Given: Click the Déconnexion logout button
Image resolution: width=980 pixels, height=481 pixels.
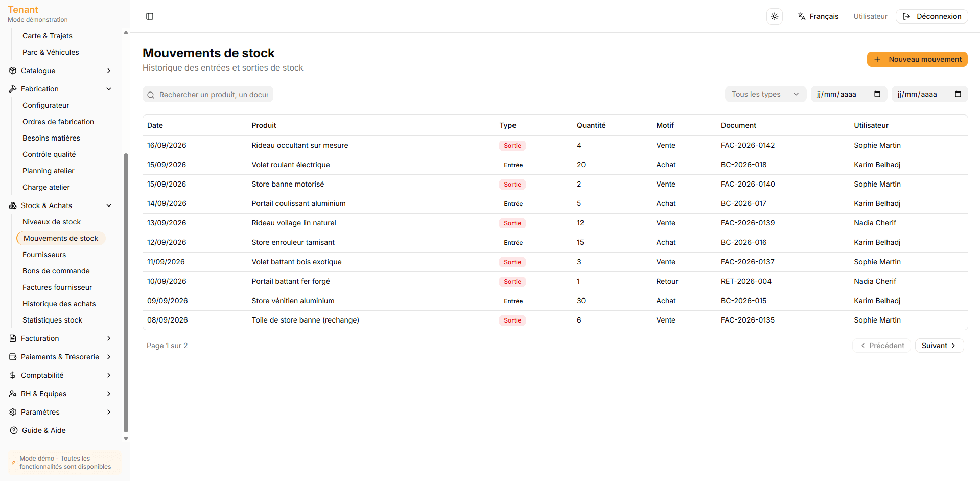Looking at the screenshot, I should [932, 16].
